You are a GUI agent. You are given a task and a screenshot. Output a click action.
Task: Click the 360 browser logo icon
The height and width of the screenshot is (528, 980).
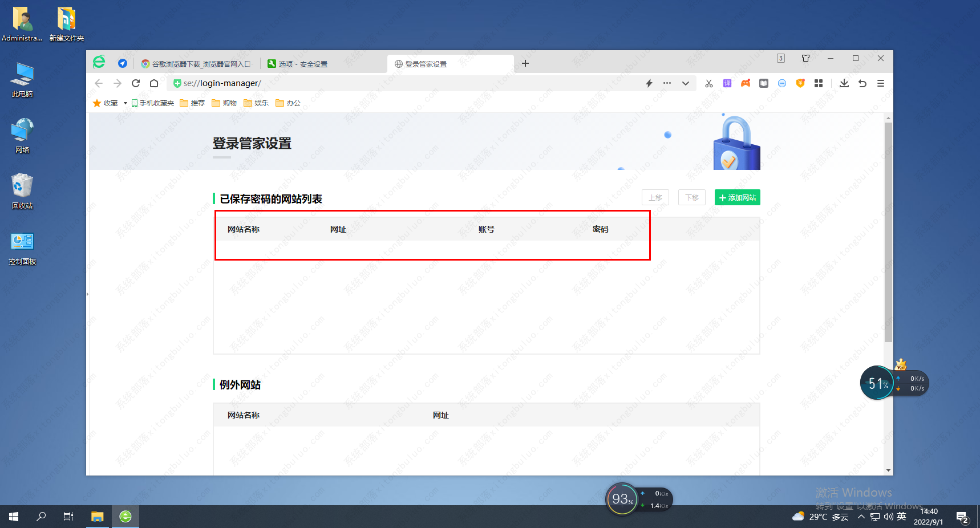coord(99,62)
